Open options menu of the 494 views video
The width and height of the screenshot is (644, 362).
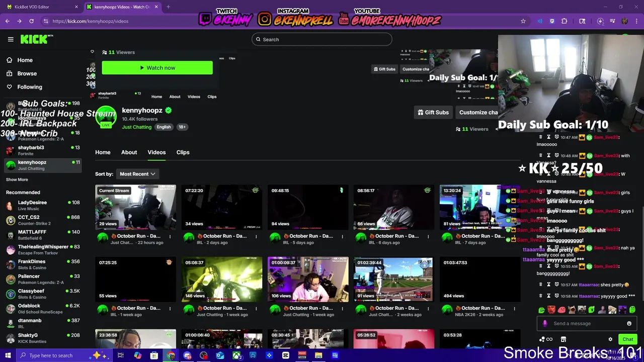click(514, 308)
